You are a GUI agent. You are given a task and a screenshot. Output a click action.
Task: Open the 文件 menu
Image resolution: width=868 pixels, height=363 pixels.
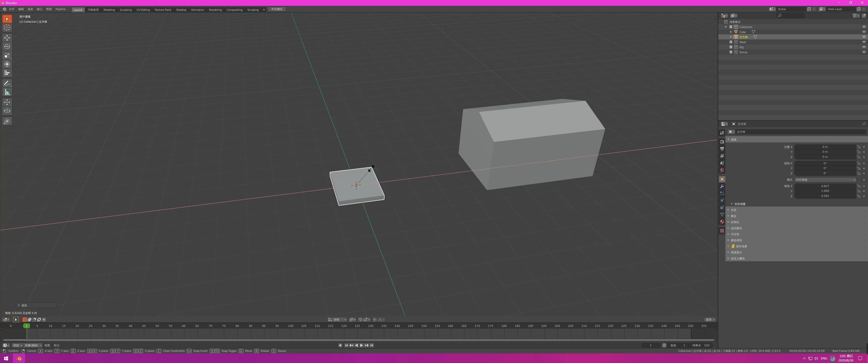click(x=11, y=9)
